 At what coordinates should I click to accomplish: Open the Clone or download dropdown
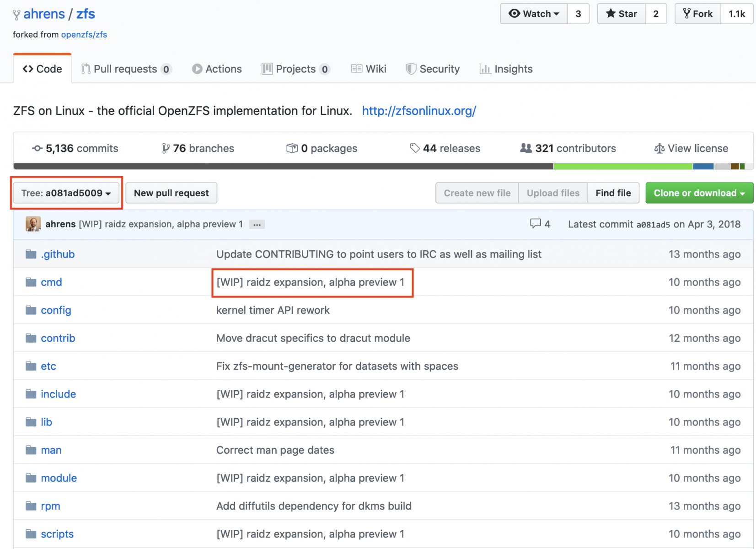(x=699, y=193)
